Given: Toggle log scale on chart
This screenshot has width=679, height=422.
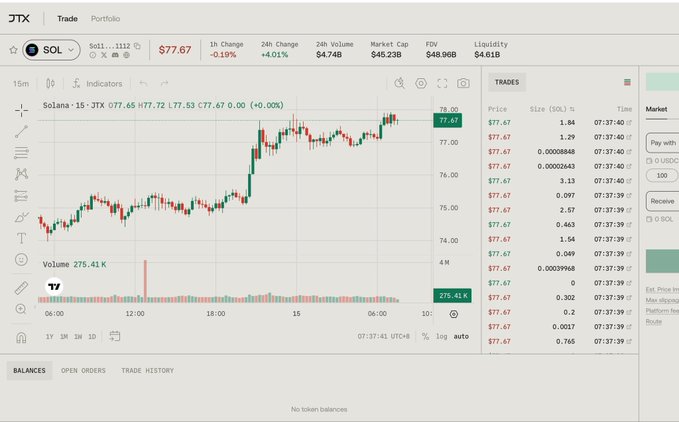Looking at the screenshot, I should [441, 336].
